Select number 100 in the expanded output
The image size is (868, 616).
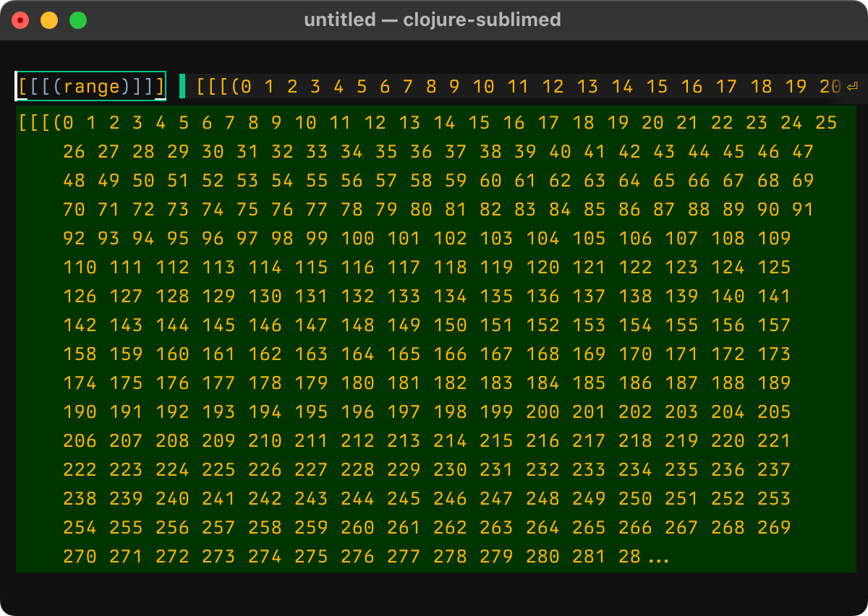(x=357, y=239)
